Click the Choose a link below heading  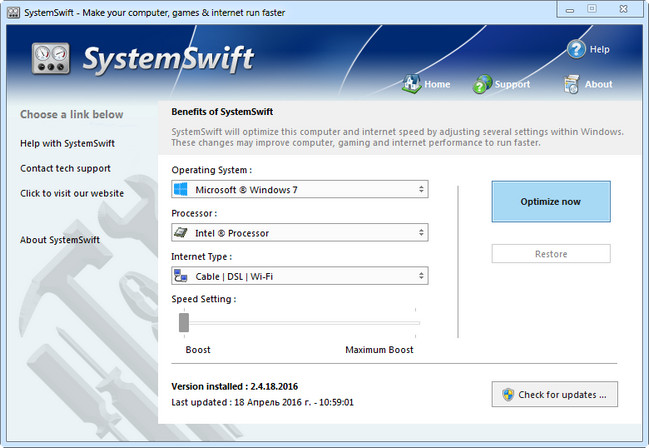click(72, 114)
